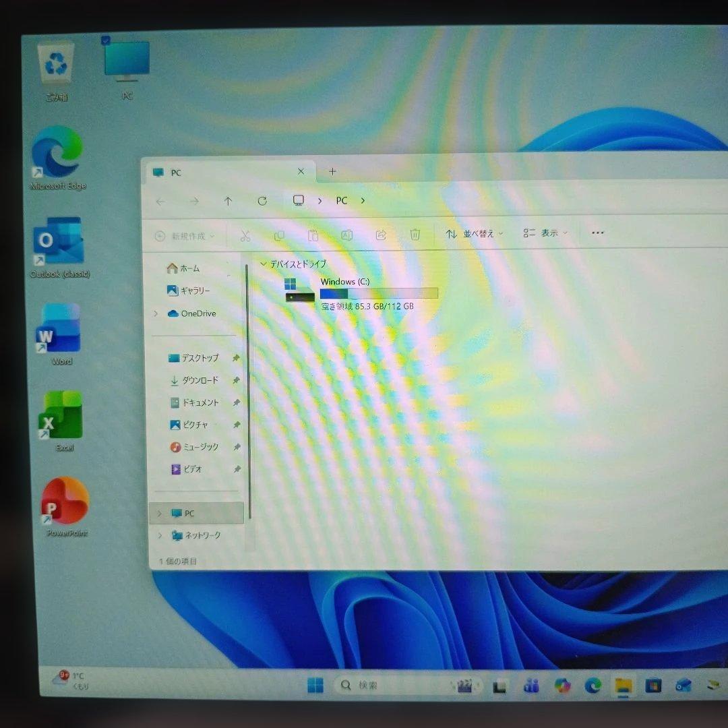This screenshot has height=728, width=728.
Task: Click the Share icon in the toolbar
Action: click(x=381, y=234)
